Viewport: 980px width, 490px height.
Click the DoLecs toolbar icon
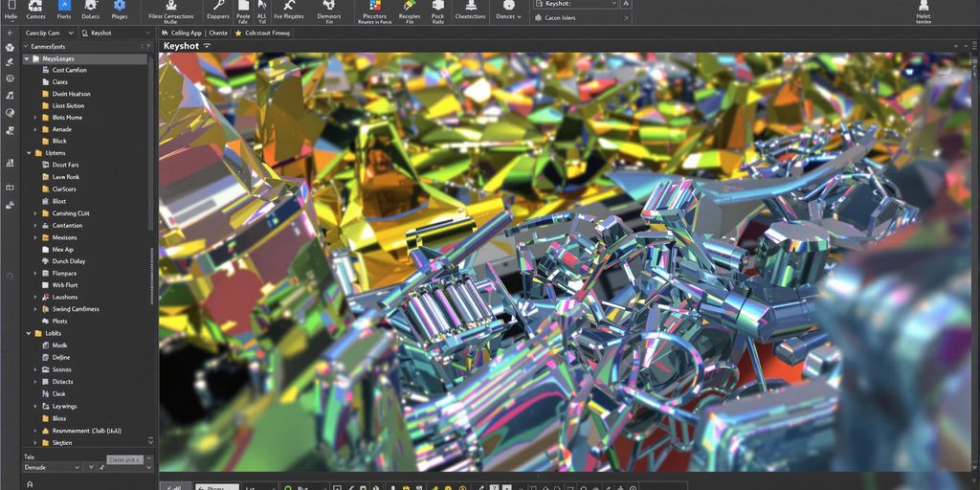[91, 6]
